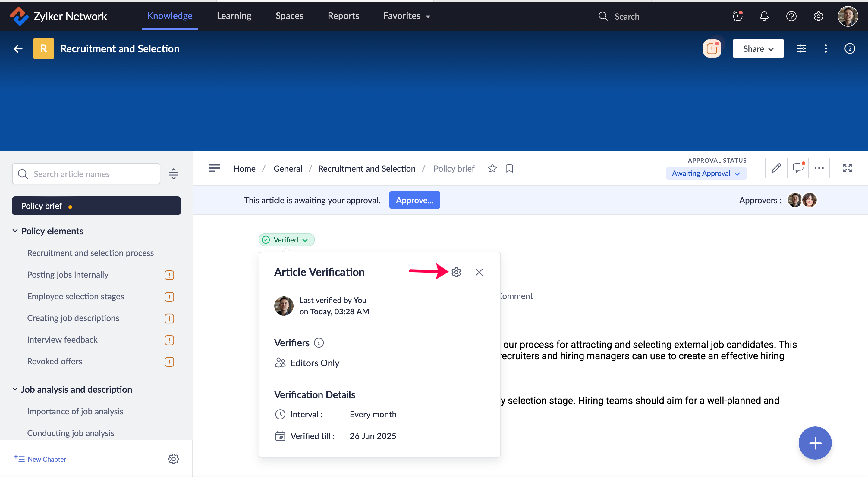Open the Awaiting Approval status dropdown

(706, 173)
